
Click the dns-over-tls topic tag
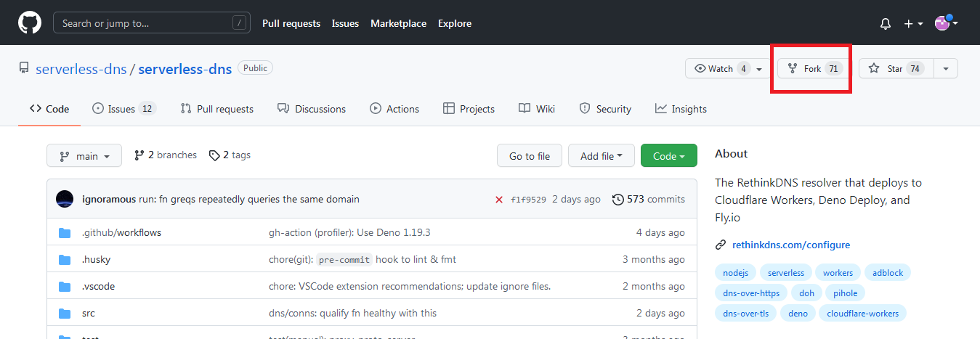pos(746,314)
